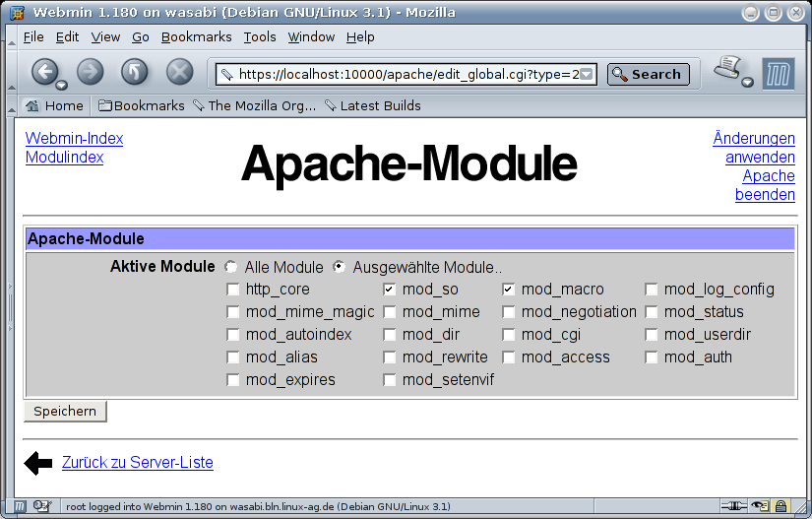Open the Go menu
The height and width of the screenshot is (519, 812).
(x=141, y=37)
